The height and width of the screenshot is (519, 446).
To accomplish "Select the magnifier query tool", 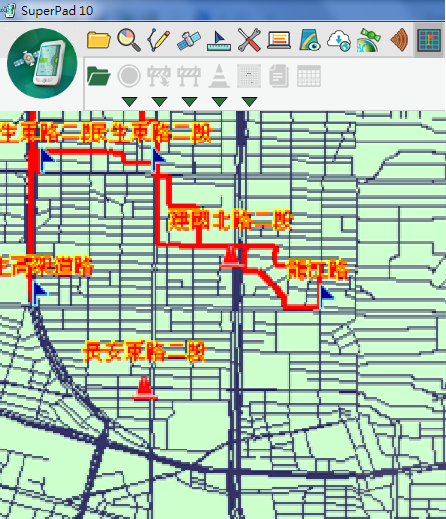I will [x=129, y=40].
